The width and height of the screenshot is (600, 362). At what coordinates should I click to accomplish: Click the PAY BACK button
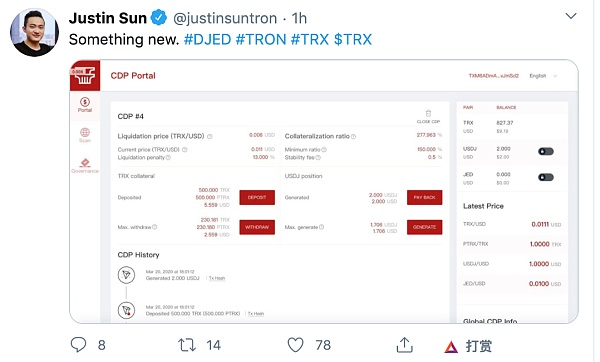coord(424,197)
